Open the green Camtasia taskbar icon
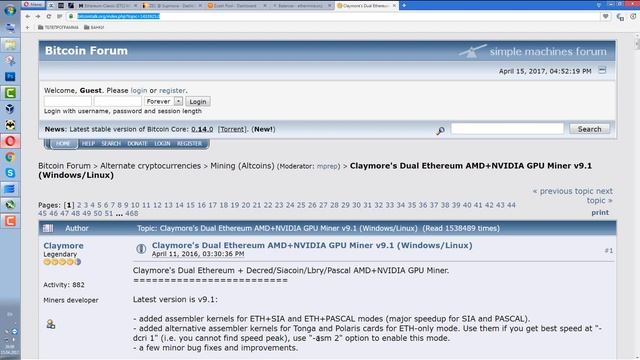 [10, 93]
